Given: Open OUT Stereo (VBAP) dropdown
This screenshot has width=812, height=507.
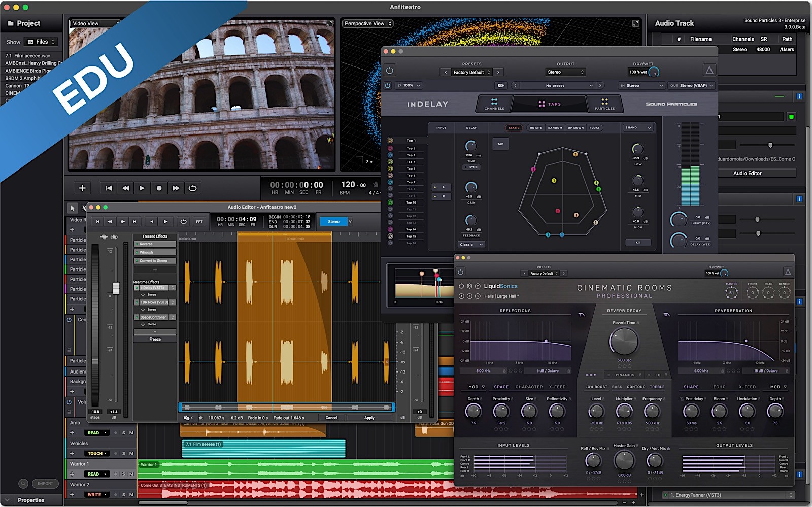Looking at the screenshot, I should pos(692,85).
